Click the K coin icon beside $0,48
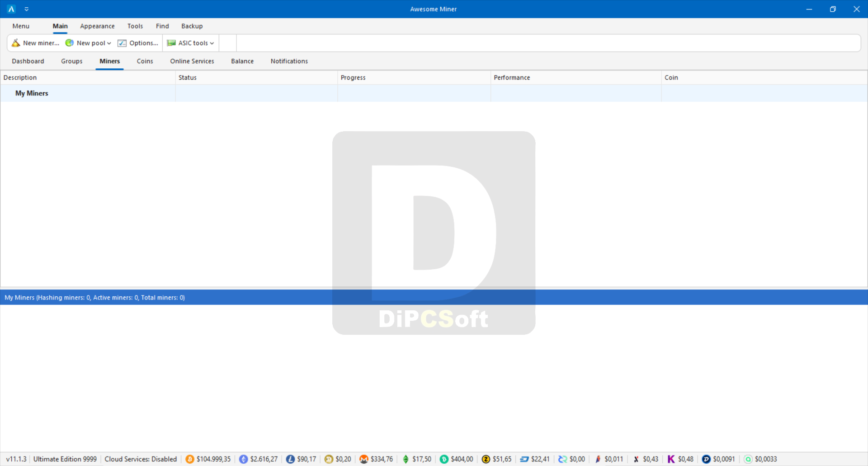 click(671, 459)
